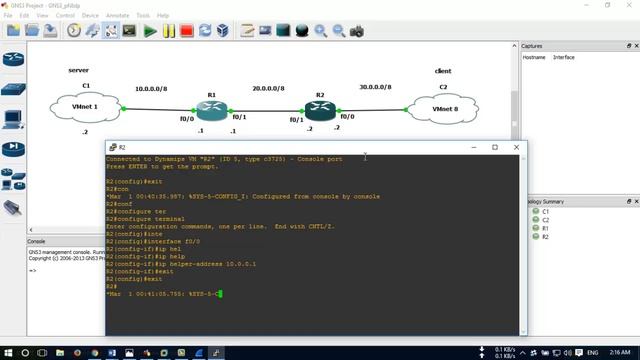
Task: Select router R1 on the topology canvas
Action: click(211, 110)
